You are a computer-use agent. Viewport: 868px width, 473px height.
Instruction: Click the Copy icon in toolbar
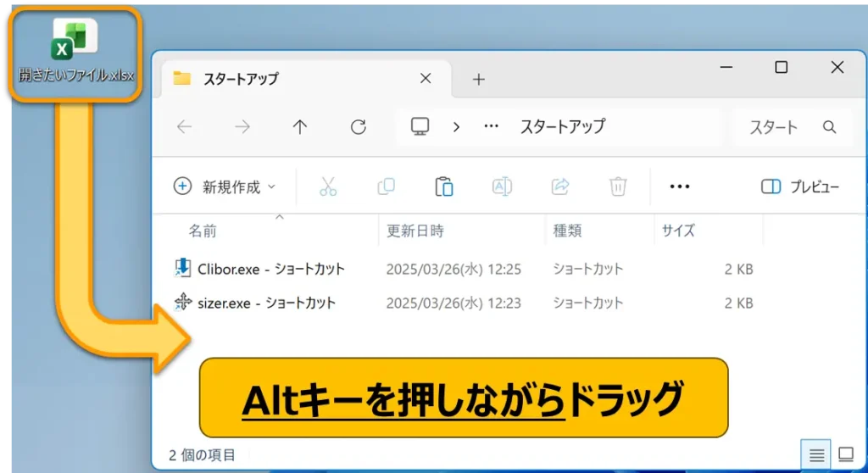(x=387, y=186)
